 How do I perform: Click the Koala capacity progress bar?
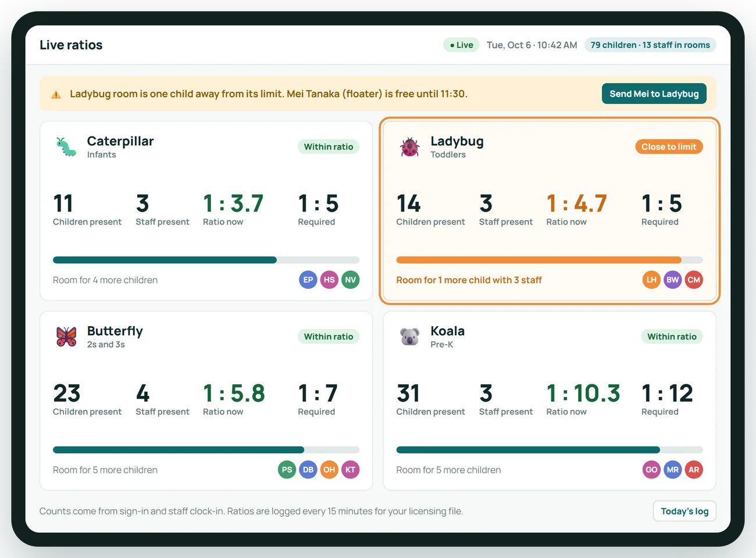point(550,450)
